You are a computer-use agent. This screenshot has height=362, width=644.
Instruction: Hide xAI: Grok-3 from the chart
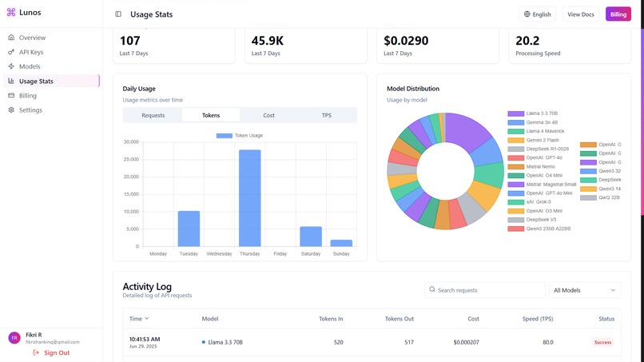click(530, 202)
